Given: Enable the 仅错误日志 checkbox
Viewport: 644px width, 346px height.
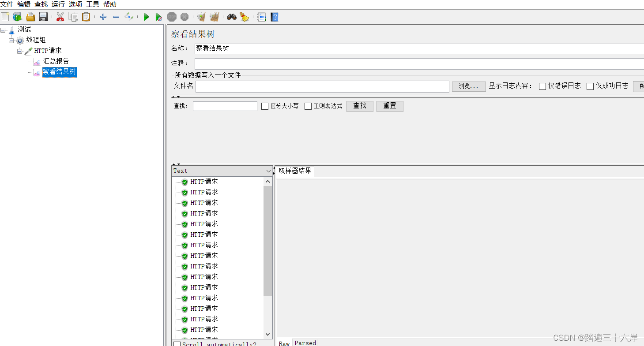Looking at the screenshot, I should 542,86.
